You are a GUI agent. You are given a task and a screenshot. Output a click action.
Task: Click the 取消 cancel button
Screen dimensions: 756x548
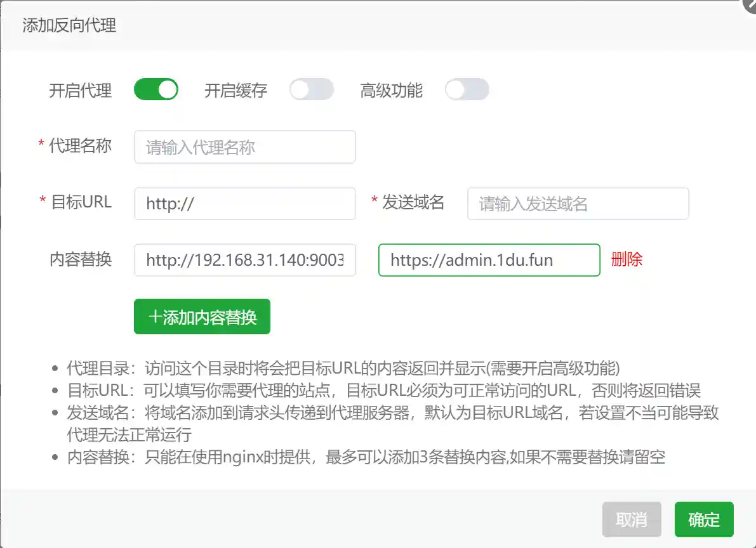pyautogui.click(x=631, y=519)
